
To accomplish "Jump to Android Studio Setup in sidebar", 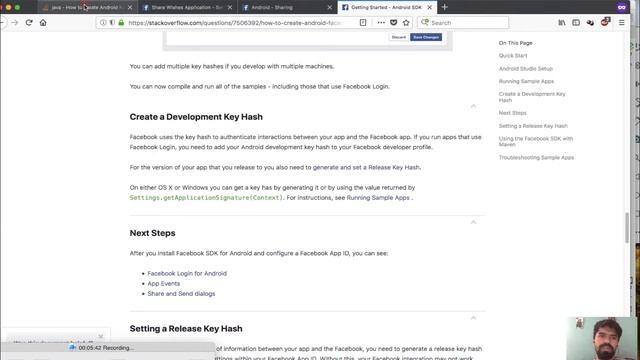I will coord(526,69).
